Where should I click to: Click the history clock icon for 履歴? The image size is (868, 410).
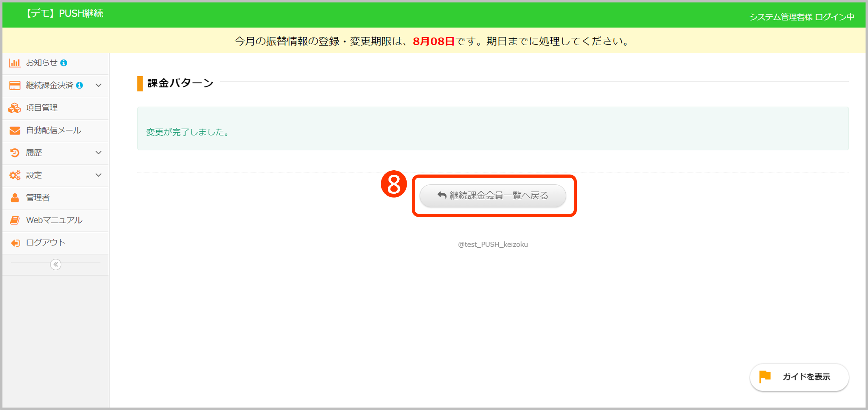point(15,153)
